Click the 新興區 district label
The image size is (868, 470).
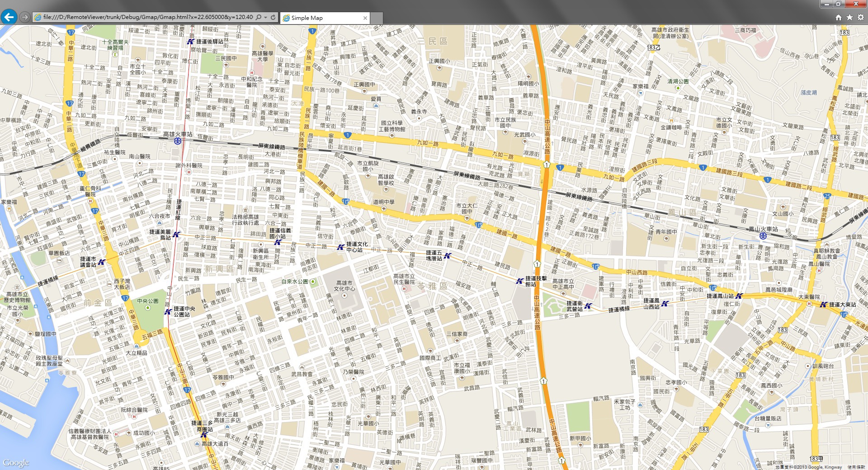tap(219, 268)
